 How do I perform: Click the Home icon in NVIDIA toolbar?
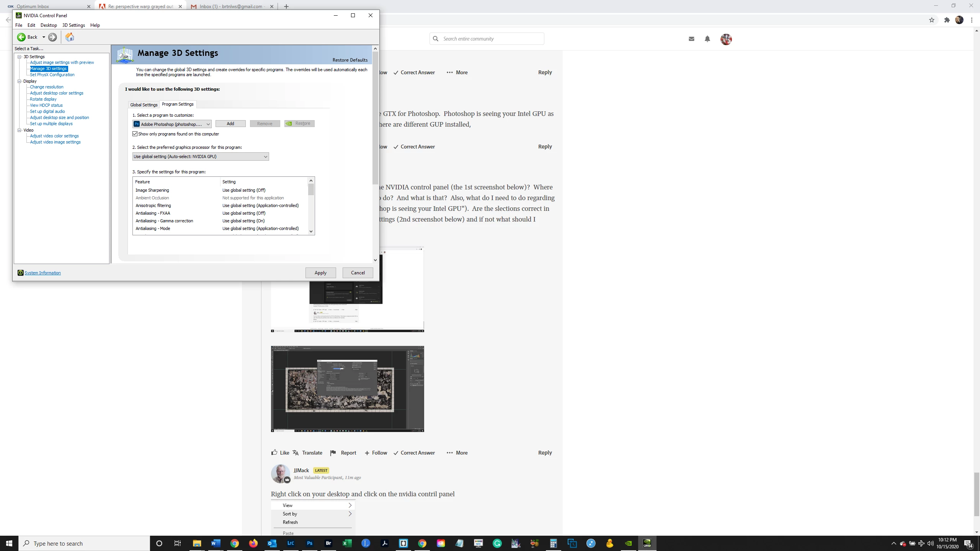pos(70,37)
